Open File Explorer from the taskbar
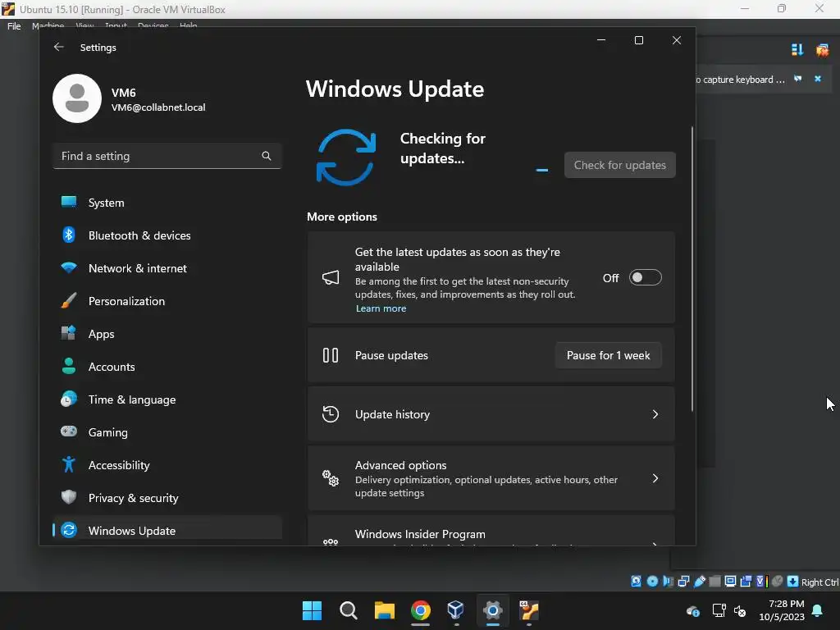840x630 pixels. coord(384,610)
